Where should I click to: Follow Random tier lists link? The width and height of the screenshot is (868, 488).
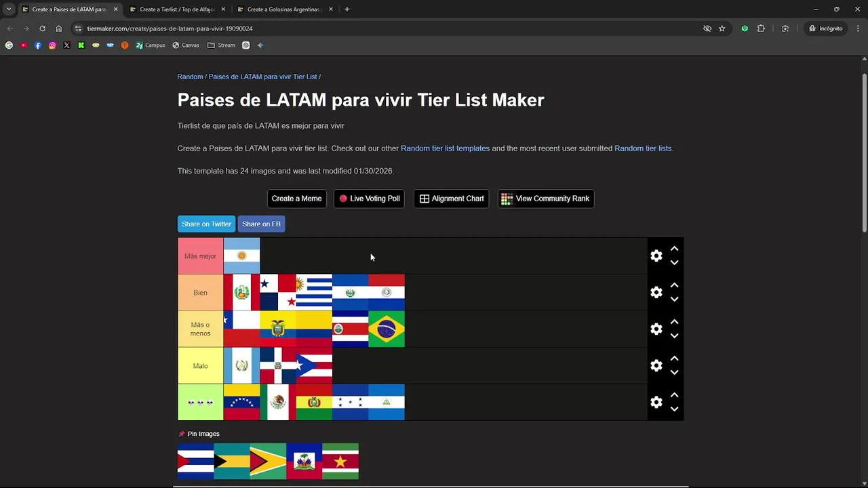pos(643,148)
